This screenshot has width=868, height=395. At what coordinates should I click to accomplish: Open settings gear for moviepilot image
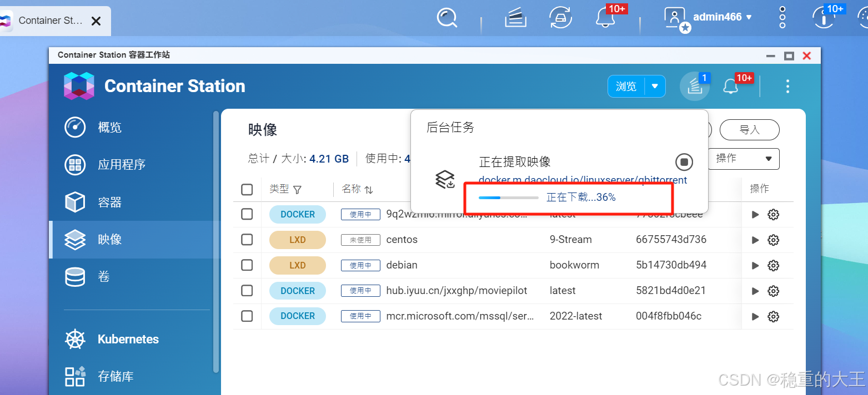[x=773, y=291]
